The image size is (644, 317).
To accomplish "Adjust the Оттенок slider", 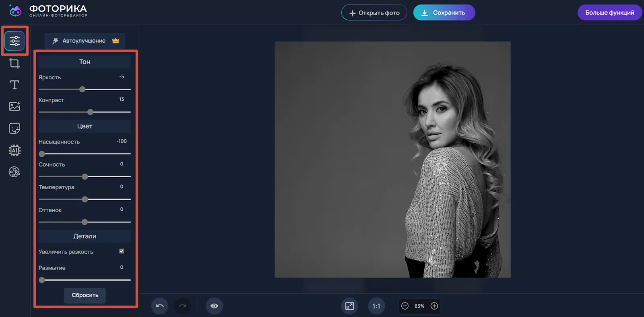I will [x=85, y=222].
